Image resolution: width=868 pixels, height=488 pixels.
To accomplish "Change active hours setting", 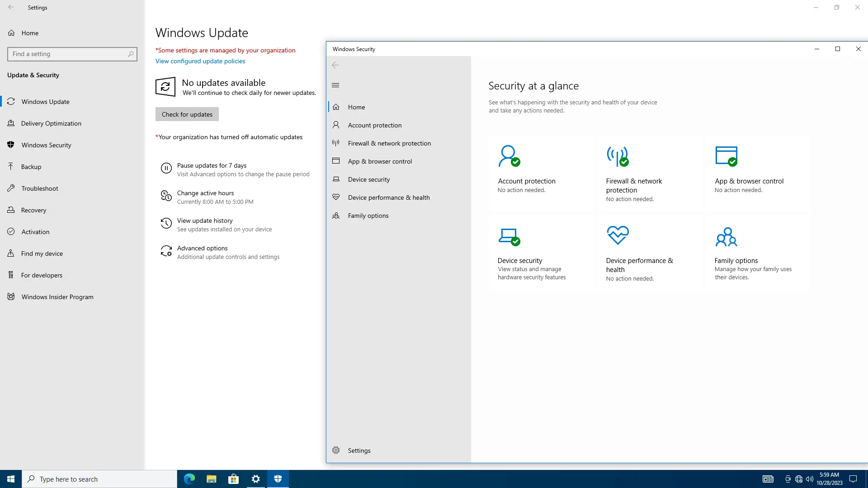I will 205,193.
